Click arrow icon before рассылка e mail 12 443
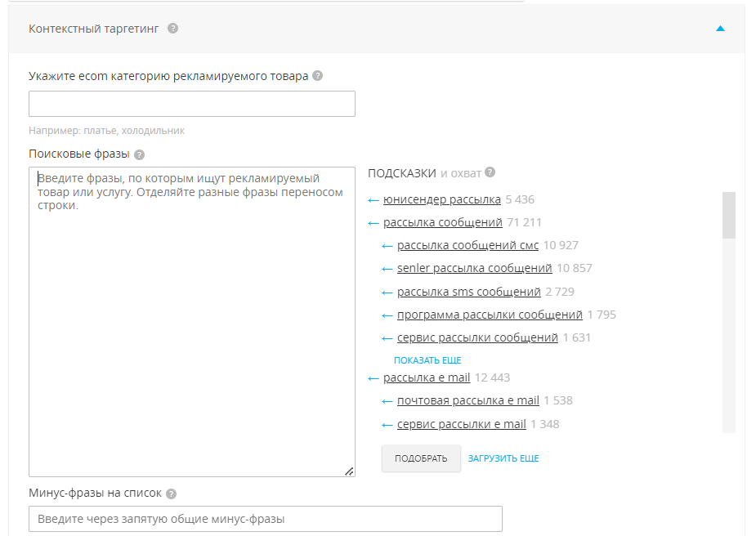This screenshot has width=756, height=536. pyautogui.click(x=374, y=378)
